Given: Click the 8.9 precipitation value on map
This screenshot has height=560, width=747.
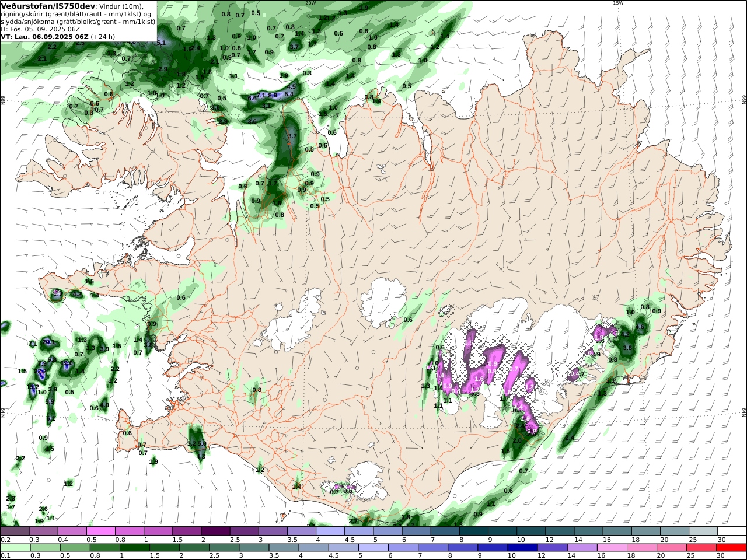Looking at the screenshot, I should (273, 95).
